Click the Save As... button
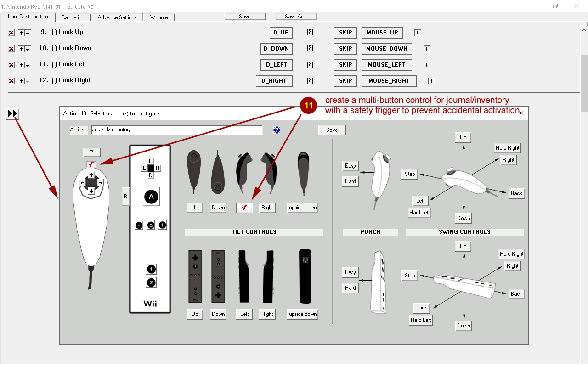588x366 pixels. coord(296,17)
